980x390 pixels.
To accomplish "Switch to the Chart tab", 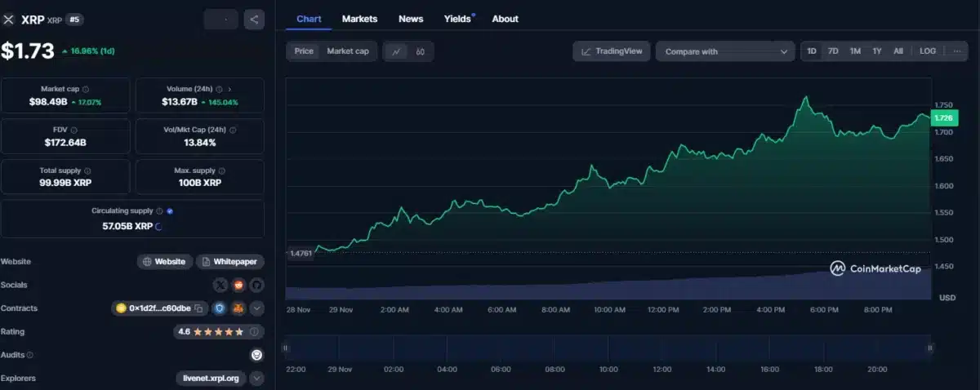I will [x=309, y=19].
